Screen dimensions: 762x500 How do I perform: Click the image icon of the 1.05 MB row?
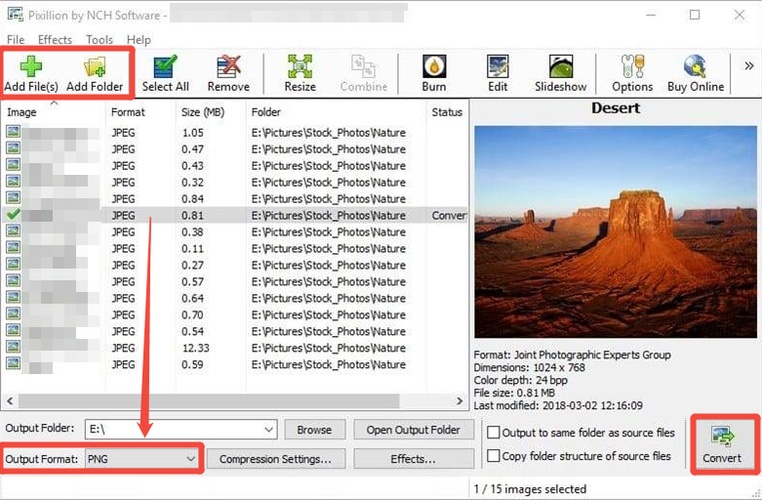[13, 131]
